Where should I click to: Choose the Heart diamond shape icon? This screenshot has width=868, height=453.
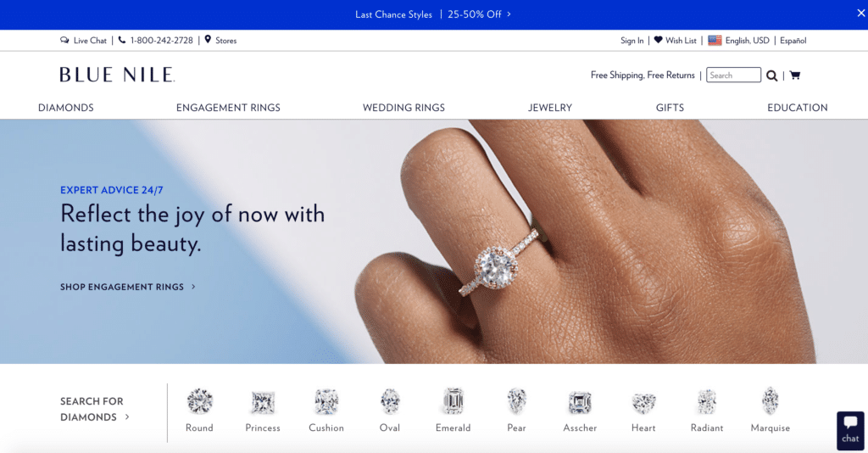pos(644,403)
